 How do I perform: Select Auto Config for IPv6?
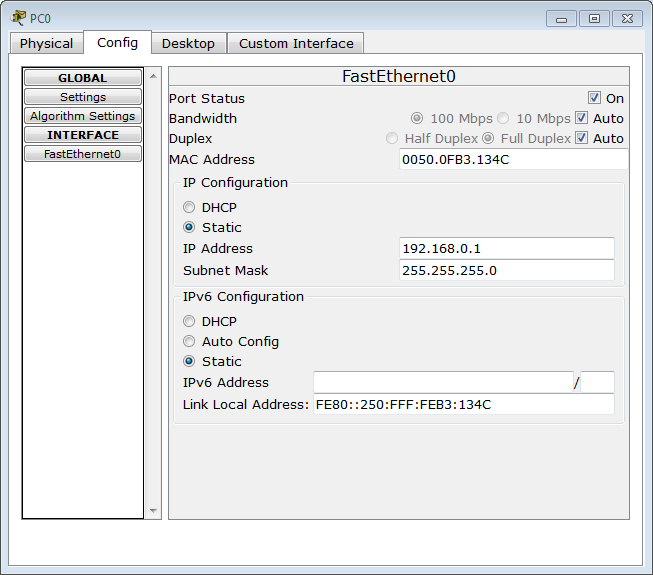(189, 341)
